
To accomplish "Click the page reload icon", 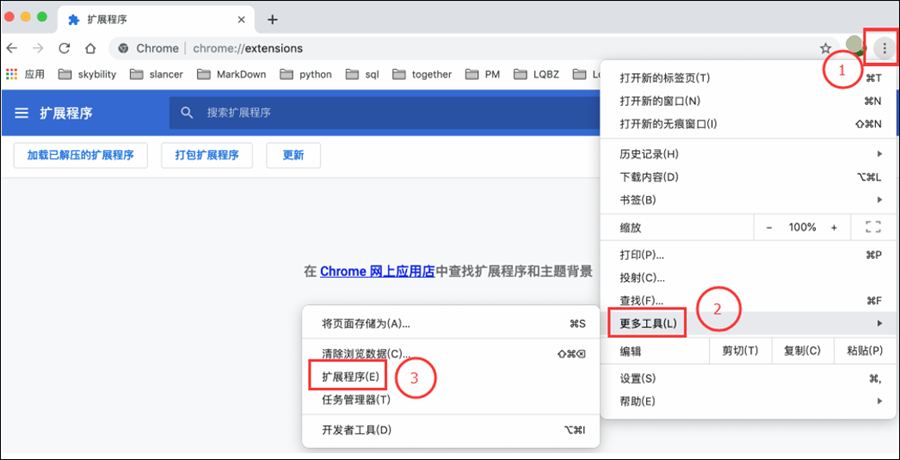I will [x=64, y=48].
